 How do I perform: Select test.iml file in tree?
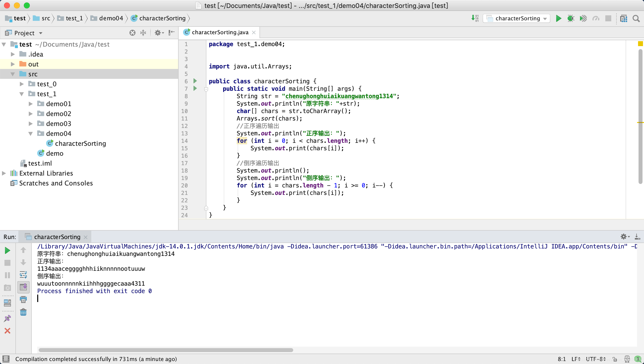[36, 163]
